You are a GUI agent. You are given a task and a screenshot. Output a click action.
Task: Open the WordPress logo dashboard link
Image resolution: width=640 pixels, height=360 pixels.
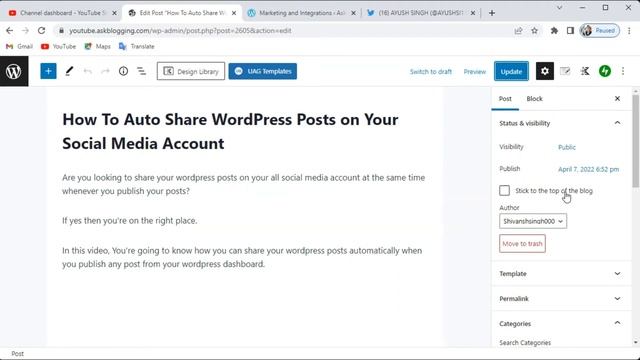click(x=14, y=71)
